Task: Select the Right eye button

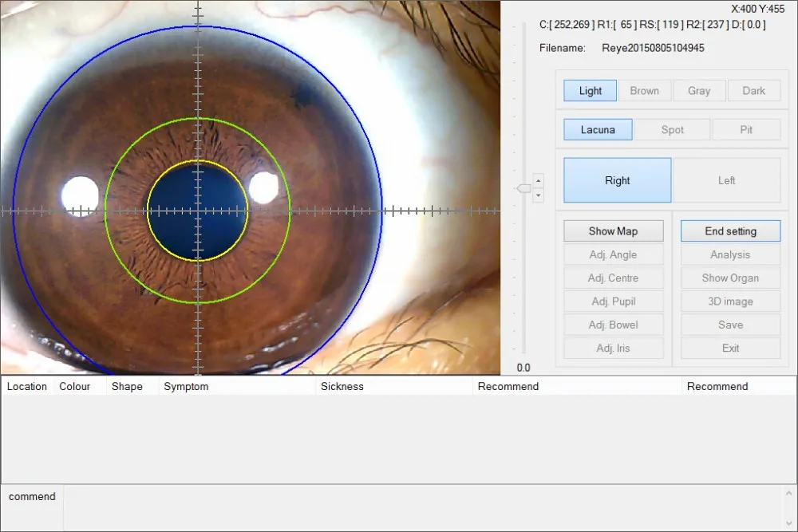Action: coord(617,180)
